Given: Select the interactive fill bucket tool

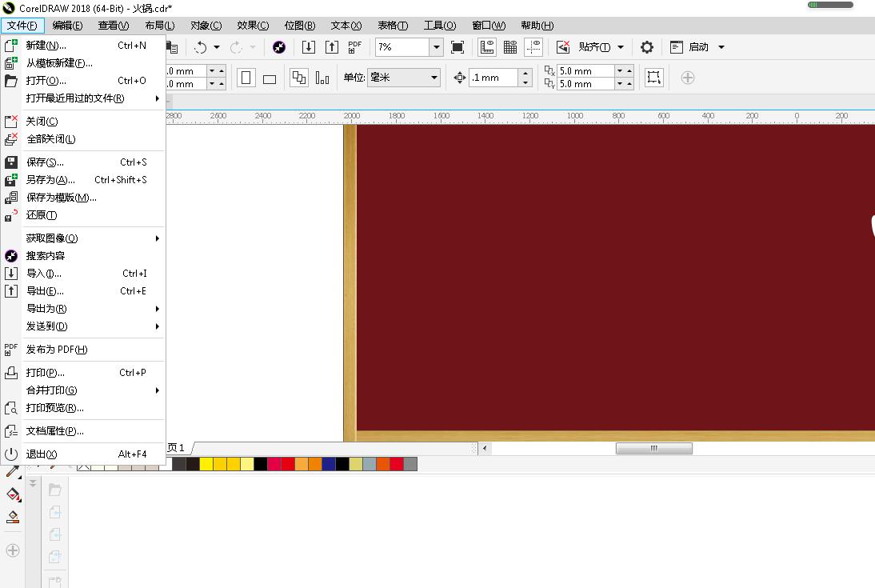Looking at the screenshot, I should 13,494.
